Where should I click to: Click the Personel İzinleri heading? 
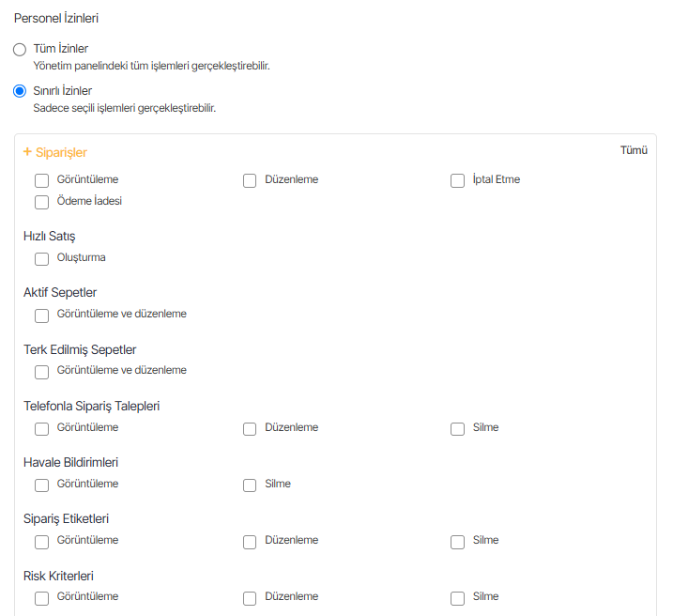[56, 18]
